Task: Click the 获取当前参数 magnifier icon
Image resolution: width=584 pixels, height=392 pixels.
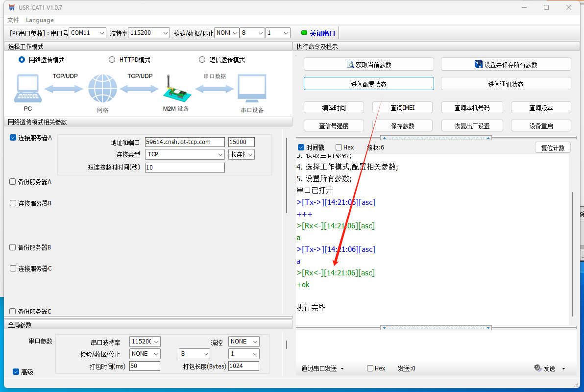Action: click(350, 64)
